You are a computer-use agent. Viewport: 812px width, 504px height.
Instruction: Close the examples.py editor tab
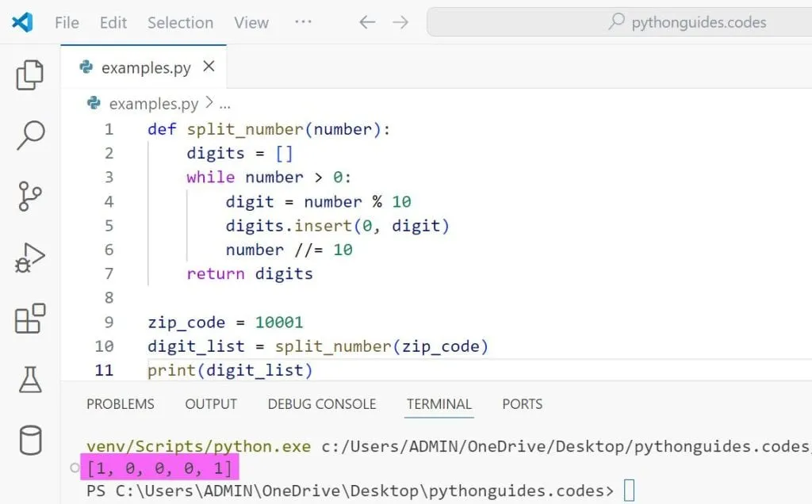[x=209, y=67]
